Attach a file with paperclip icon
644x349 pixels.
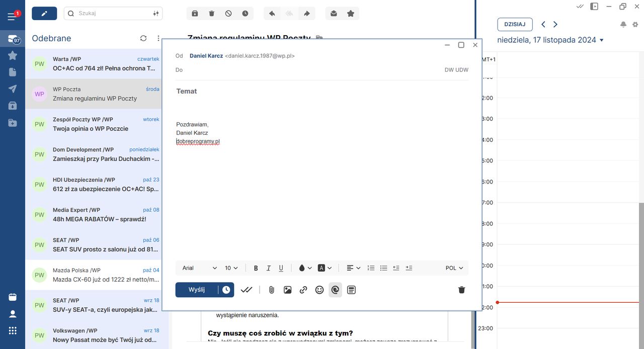pyautogui.click(x=271, y=290)
